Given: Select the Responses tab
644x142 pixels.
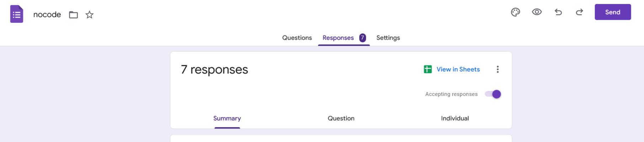Looking at the screenshot, I should [x=338, y=38].
